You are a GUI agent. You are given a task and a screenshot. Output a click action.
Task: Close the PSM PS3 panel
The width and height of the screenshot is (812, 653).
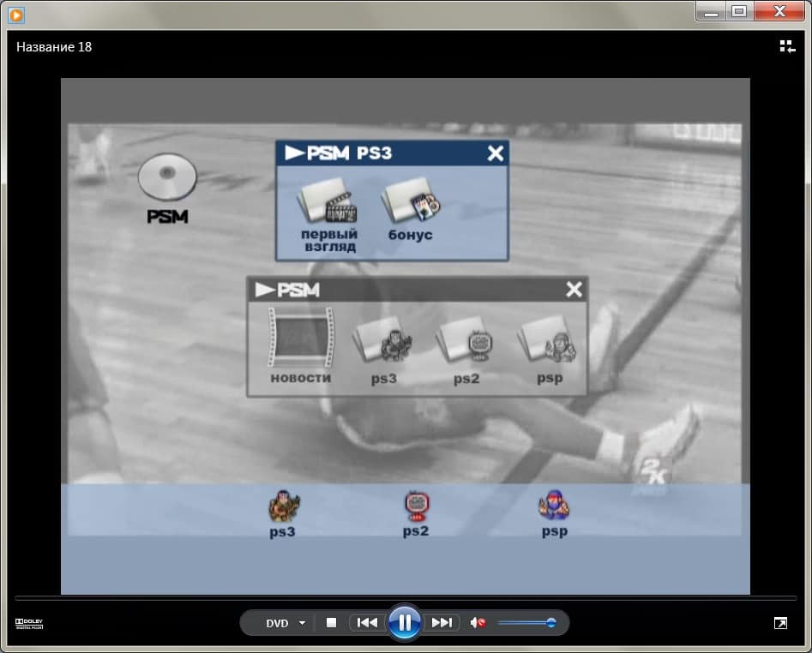point(495,153)
